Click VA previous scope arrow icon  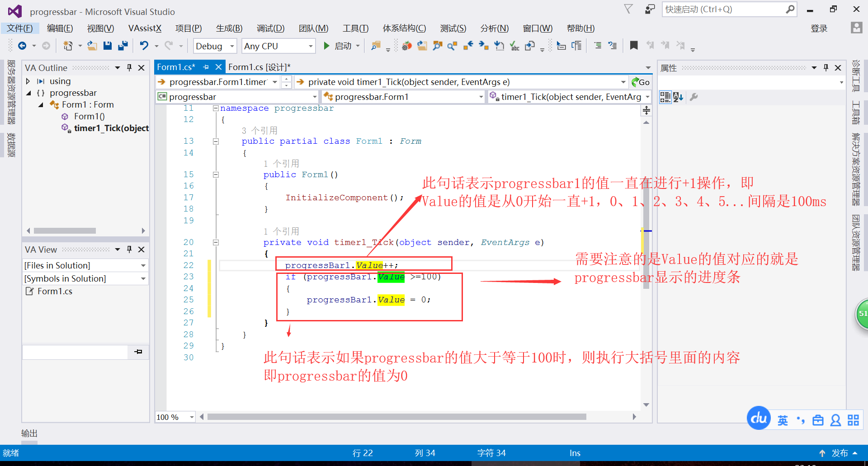point(468,46)
